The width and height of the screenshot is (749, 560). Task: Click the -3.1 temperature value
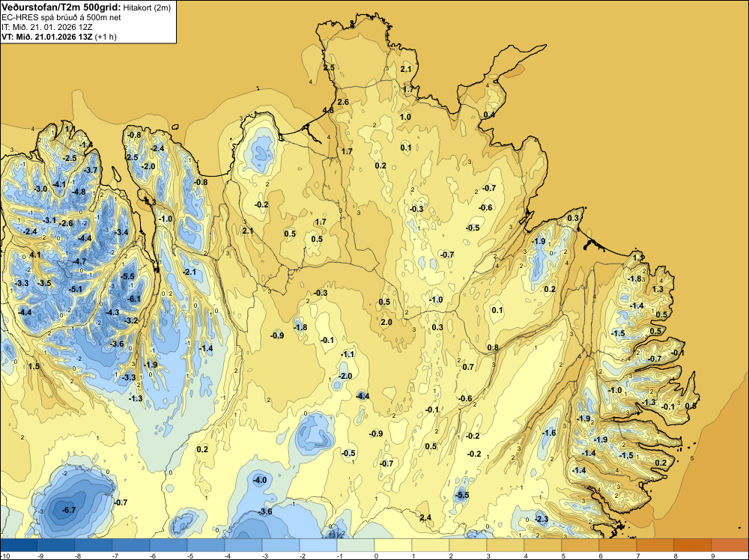pyautogui.click(x=49, y=221)
